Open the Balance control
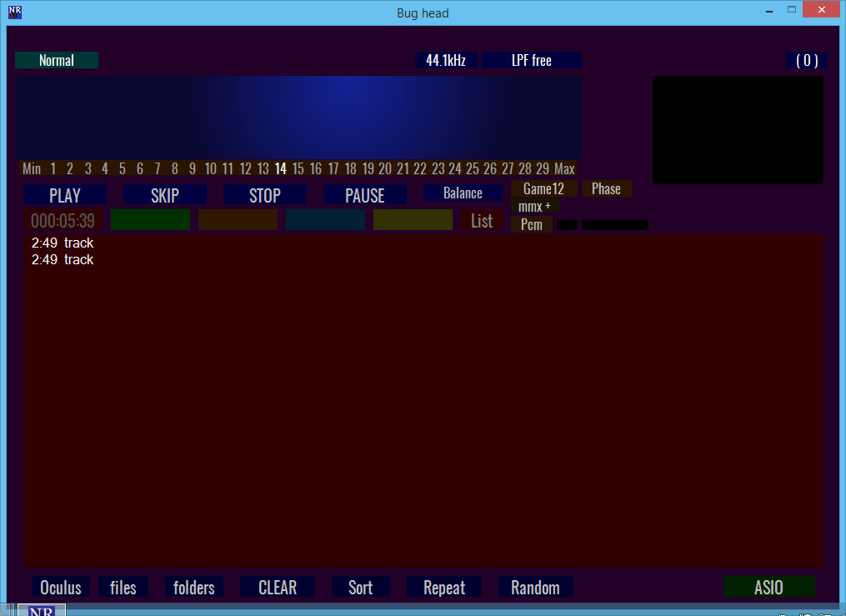 [463, 193]
